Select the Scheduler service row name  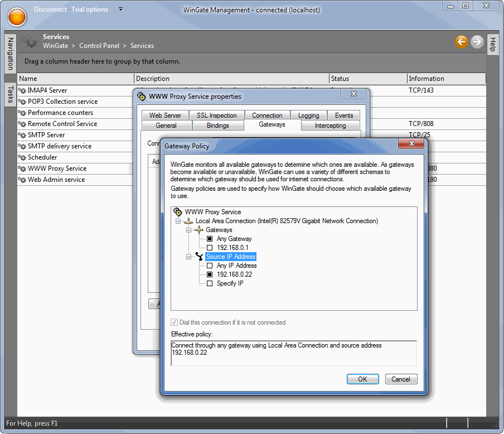pyautogui.click(x=42, y=157)
